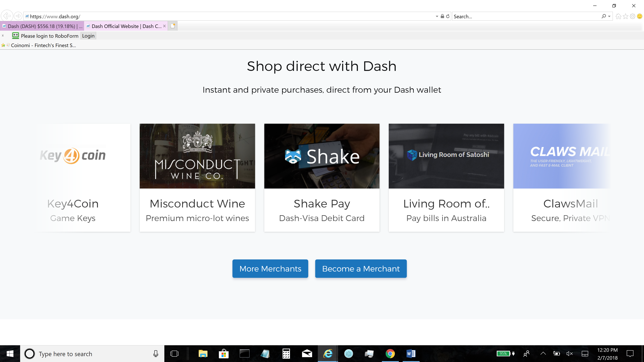644x362 pixels.
Task: Click the browser refresh icon
Action: click(x=448, y=16)
